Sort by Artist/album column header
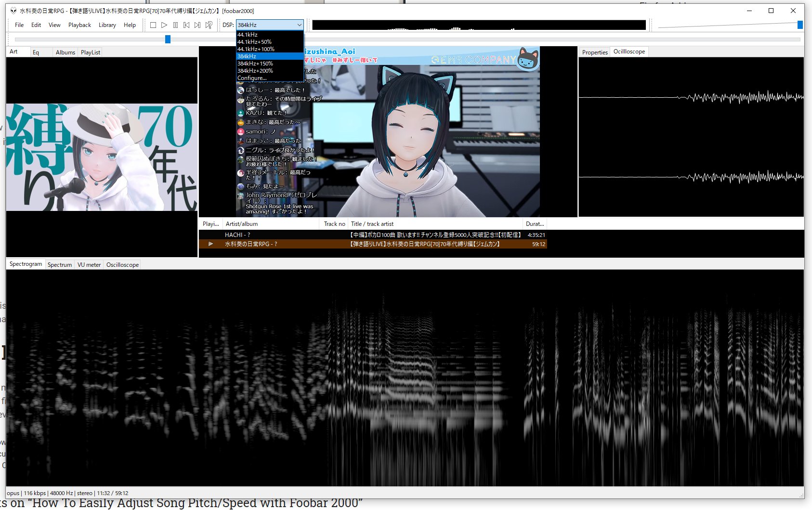The height and width of the screenshot is (510, 812). pos(271,224)
